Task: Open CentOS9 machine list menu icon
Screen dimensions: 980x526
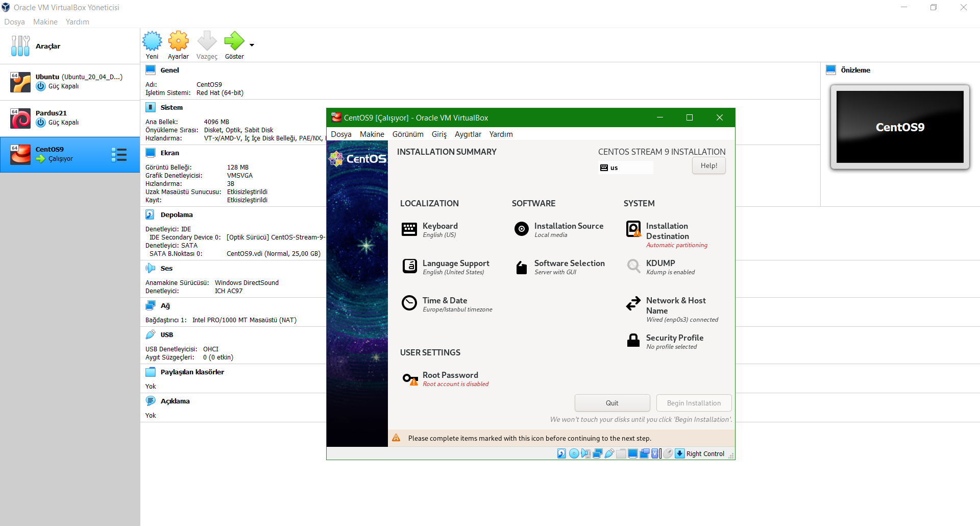Action: (119, 155)
